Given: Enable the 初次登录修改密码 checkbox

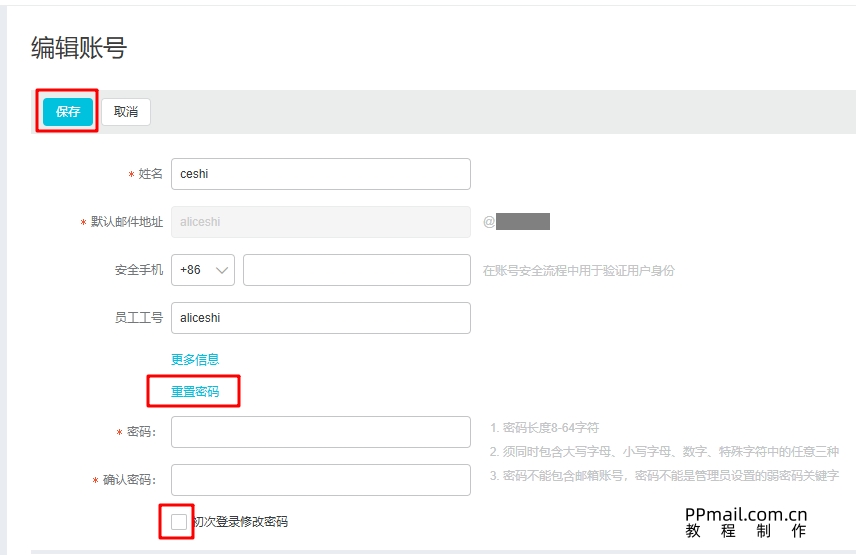Looking at the screenshot, I should coord(179,522).
